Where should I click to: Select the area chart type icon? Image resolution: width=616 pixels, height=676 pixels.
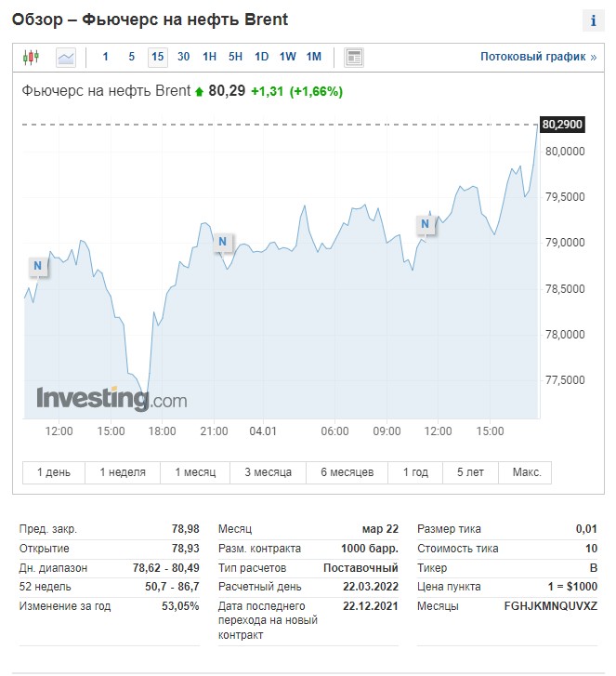point(66,58)
